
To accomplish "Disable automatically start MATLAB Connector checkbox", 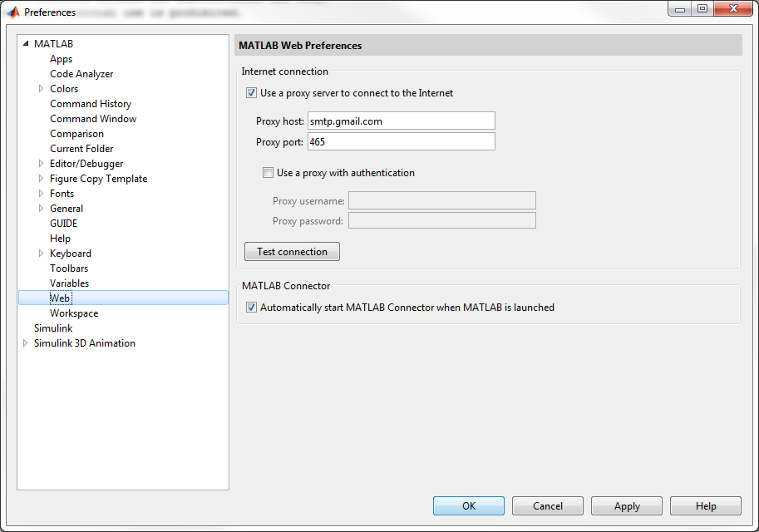I will pos(251,308).
